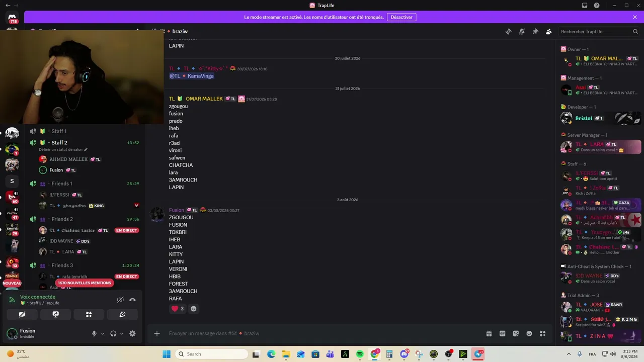Open the Fusion user profile panel
The image size is (644, 362).
[28, 333]
